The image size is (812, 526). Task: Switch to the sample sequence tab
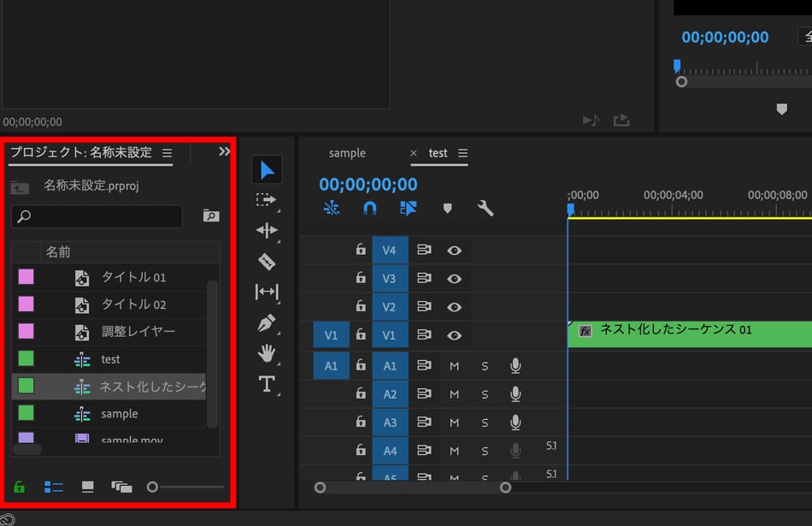tap(347, 153)
